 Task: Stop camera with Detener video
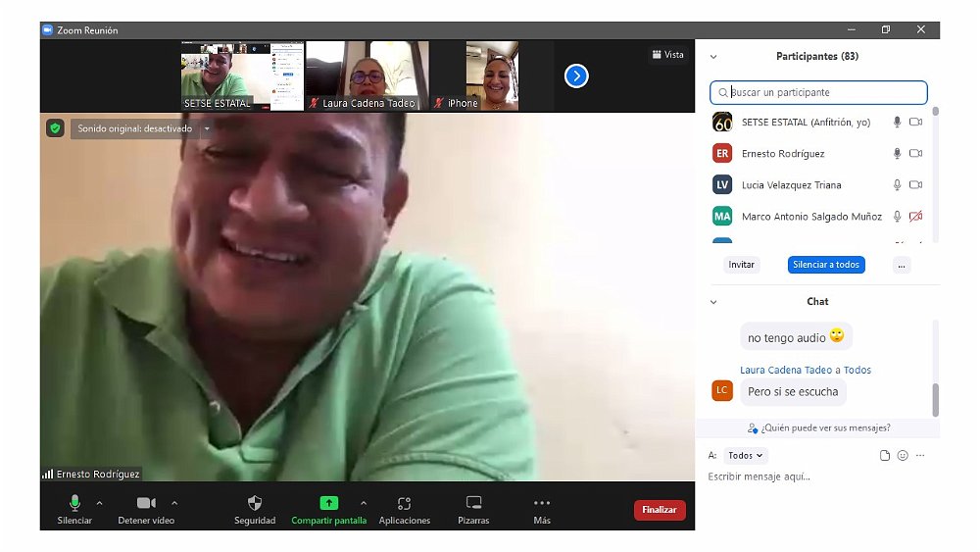pos(146,503)
